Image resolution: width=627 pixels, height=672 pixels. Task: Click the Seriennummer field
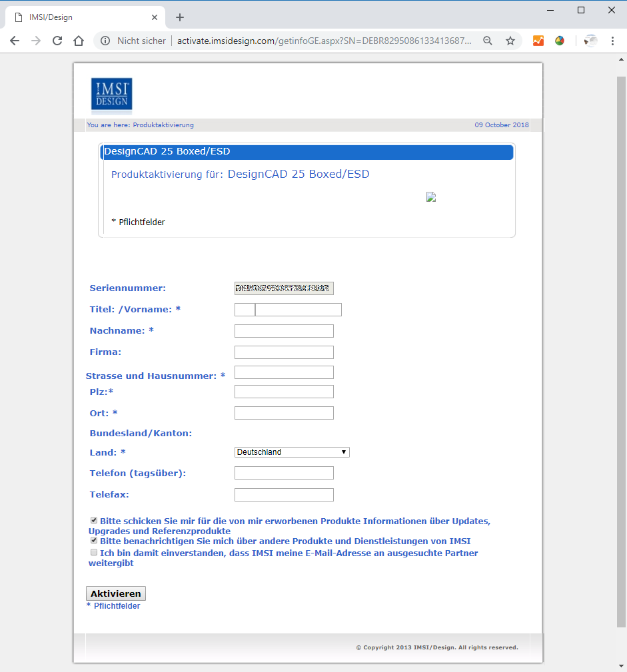(x=284, y=288)
